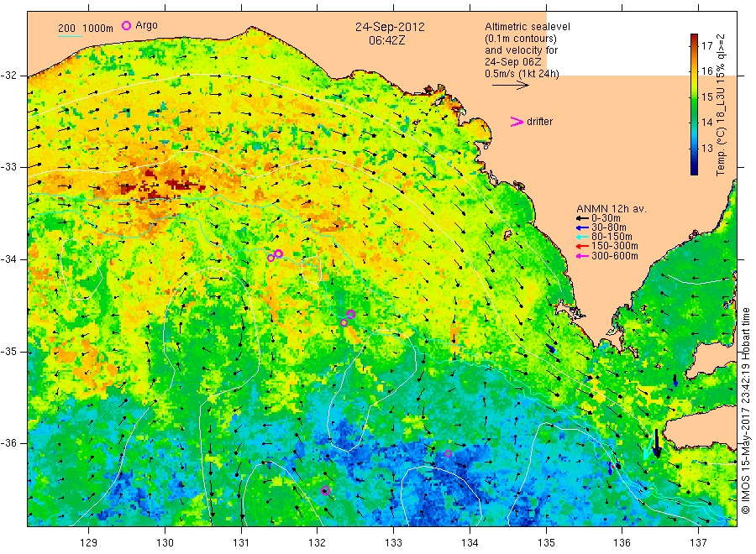Click the latitude axis label '-34'
This screenshot has width=756, height=554.
pyautogui.click(x=8, y=259)
